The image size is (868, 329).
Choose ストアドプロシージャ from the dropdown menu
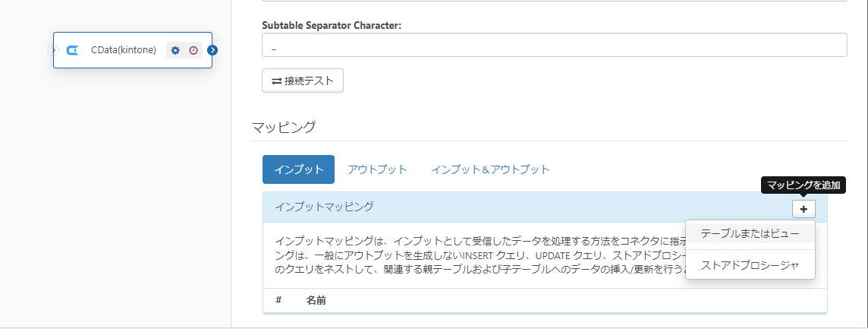[x=750, y=265]
